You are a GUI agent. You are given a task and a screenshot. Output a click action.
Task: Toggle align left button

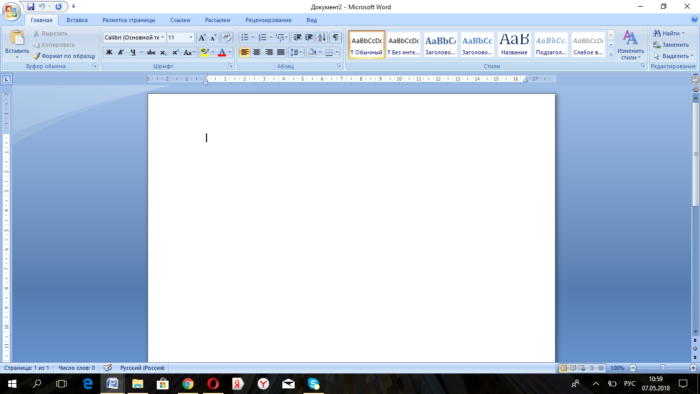245,52
